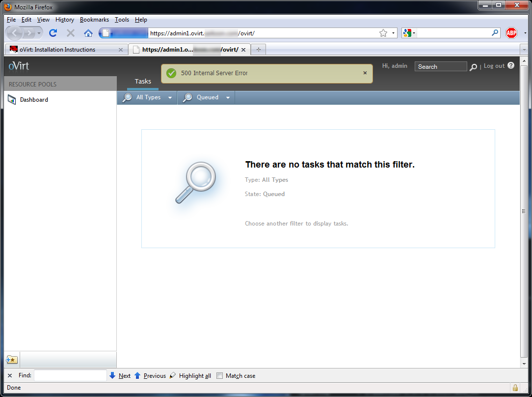Click the Find text input field
This screenshot has height=397, width=532.
pos(70,375)
